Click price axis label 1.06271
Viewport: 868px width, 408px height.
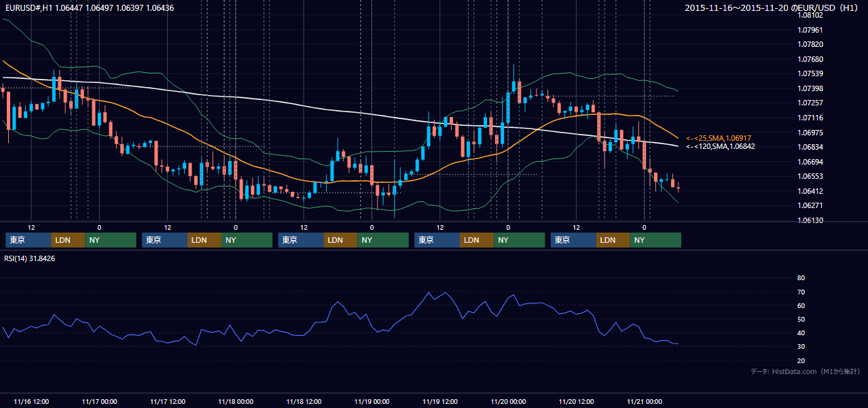[x=810, y=205]
